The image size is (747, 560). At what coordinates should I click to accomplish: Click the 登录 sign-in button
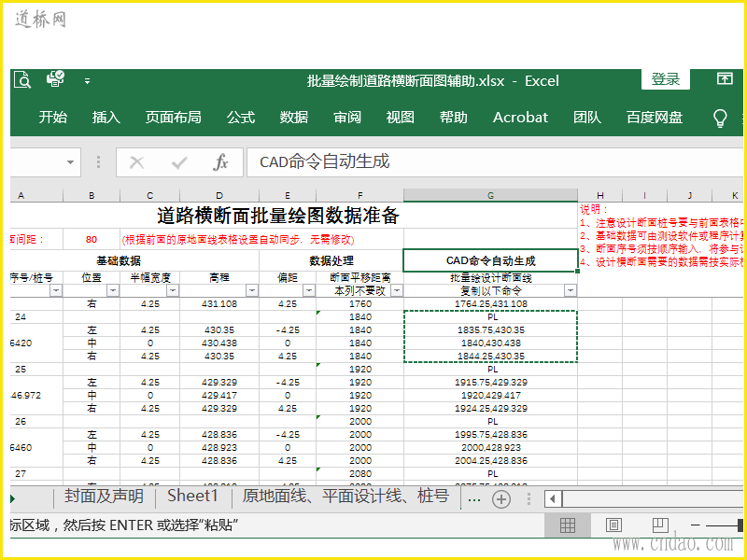(x=666, y=79)
